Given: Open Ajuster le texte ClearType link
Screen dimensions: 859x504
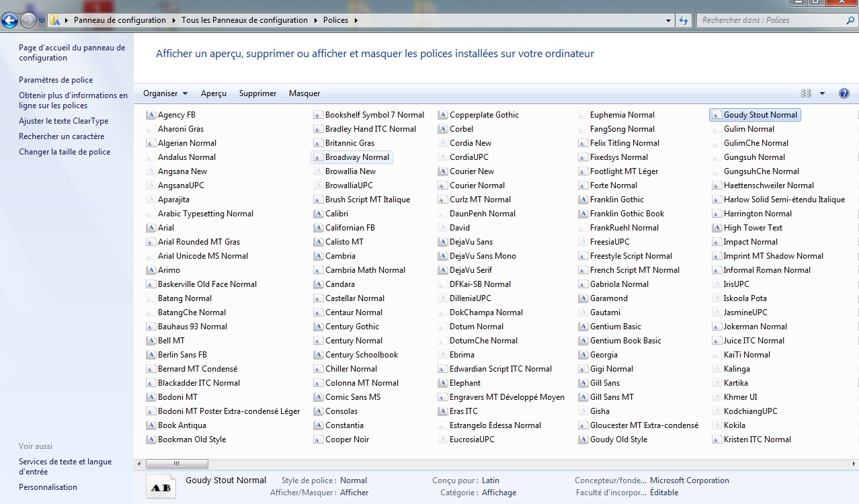Looking at the screenshot, I should click(x=63, y=121).
